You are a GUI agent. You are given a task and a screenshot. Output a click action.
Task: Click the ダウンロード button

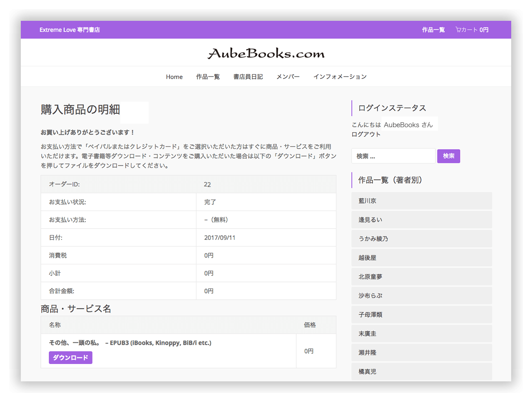[71, 358]
